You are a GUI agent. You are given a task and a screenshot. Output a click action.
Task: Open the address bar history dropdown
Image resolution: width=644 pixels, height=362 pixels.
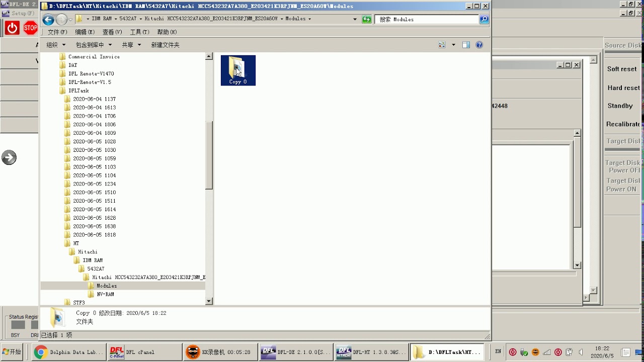(x=355, y=19)
